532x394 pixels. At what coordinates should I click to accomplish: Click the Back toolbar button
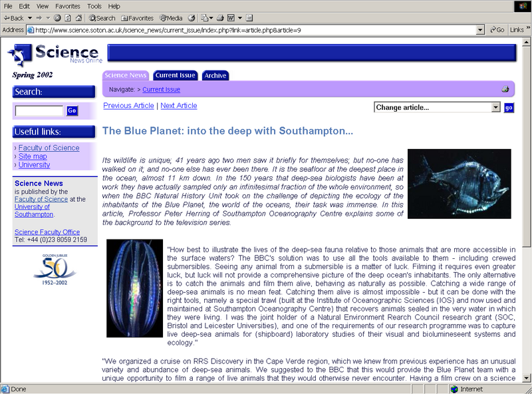tap(14, 18)
